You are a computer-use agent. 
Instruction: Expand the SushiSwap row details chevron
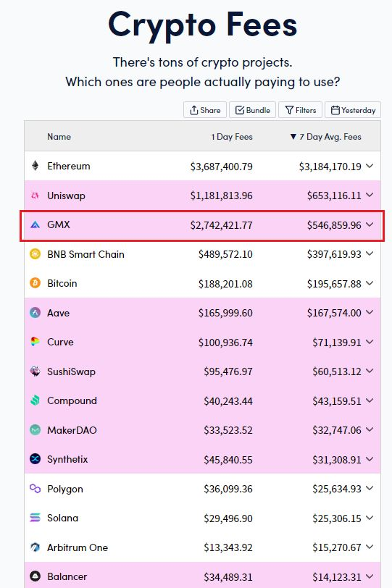tap(370, 371)
